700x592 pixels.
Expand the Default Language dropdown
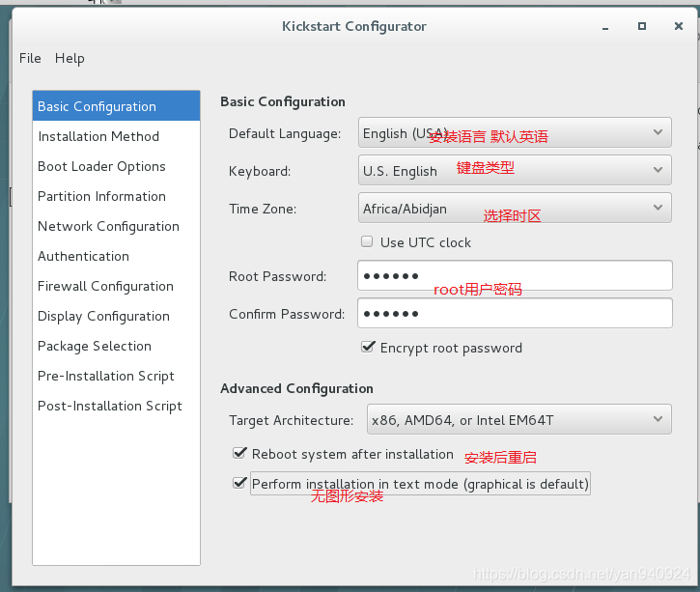tap(515, 132)
